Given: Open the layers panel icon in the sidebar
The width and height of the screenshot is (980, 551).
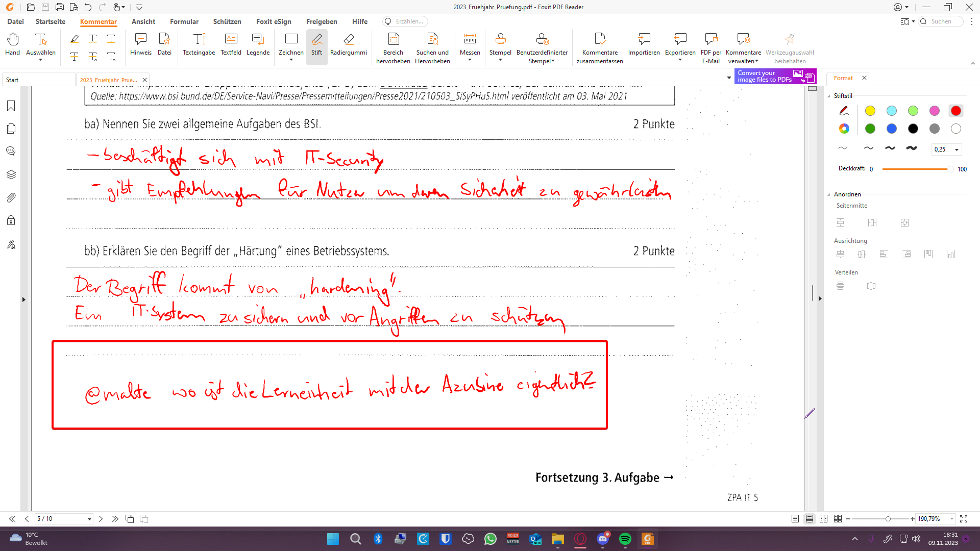Looking at the screenshot, I should click(x=11, y=174).
